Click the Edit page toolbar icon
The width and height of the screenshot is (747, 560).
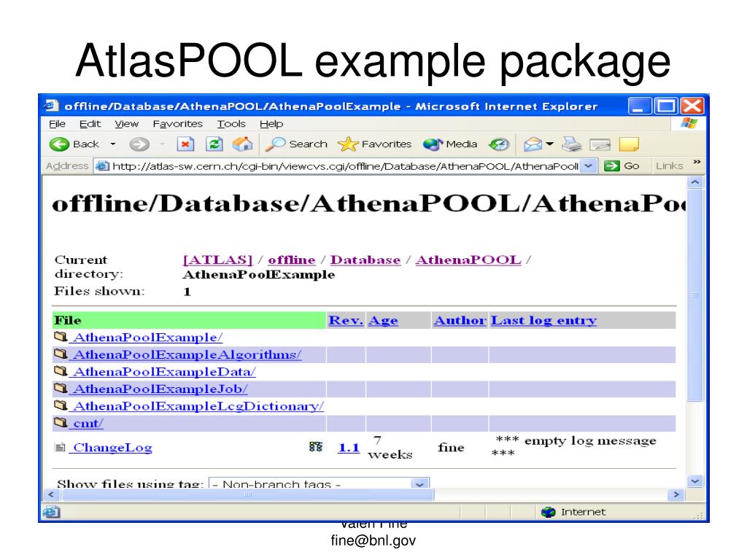(x=600, y=144)
